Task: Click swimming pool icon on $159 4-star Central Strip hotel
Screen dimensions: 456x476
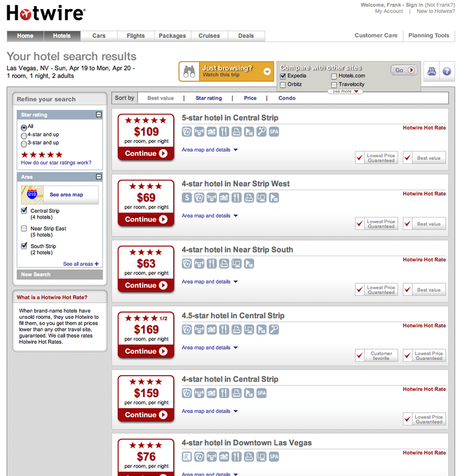Action: 211,393
